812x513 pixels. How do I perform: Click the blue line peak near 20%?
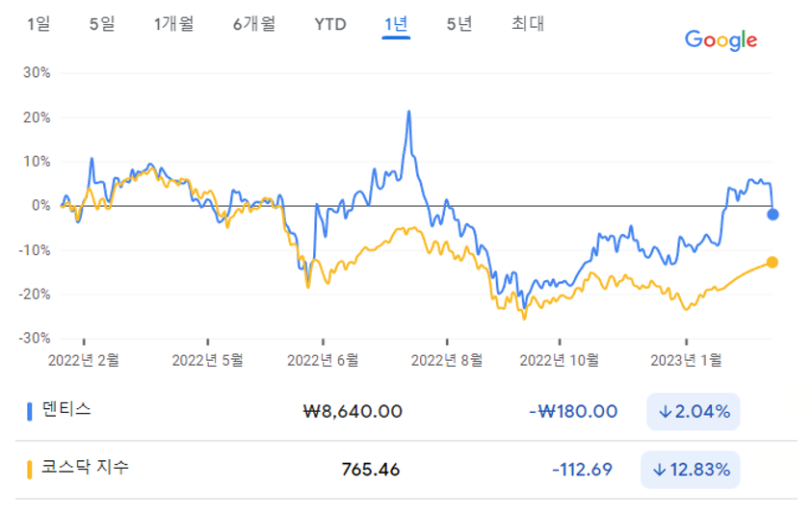[408, 112]
